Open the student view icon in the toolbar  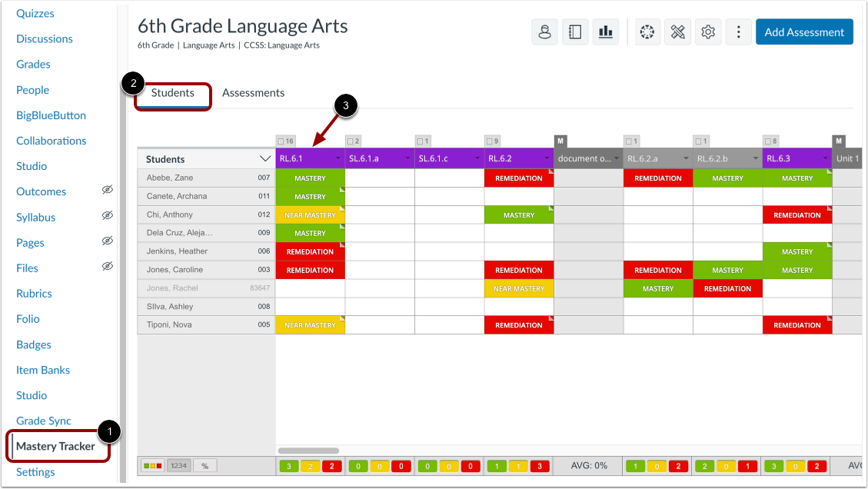(x=544, y=32)
